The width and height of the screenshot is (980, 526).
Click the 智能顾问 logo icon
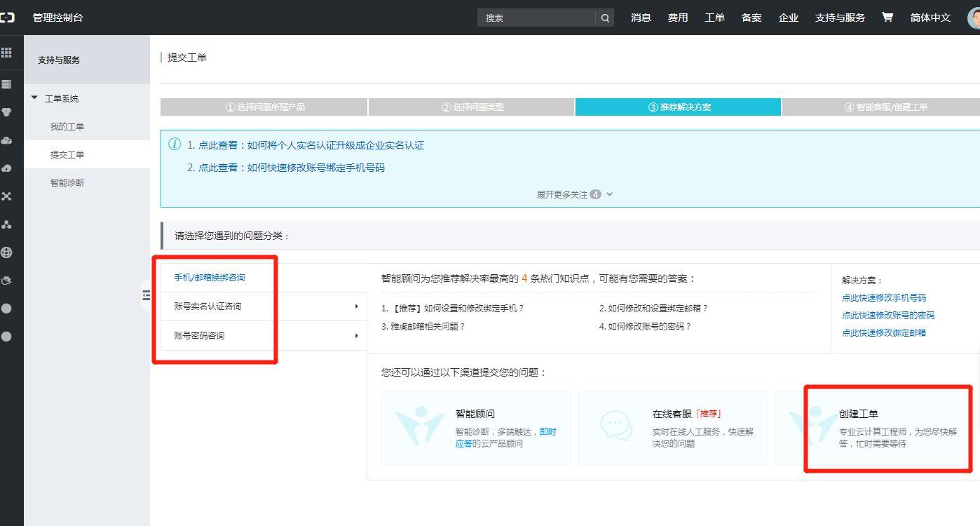418,426
